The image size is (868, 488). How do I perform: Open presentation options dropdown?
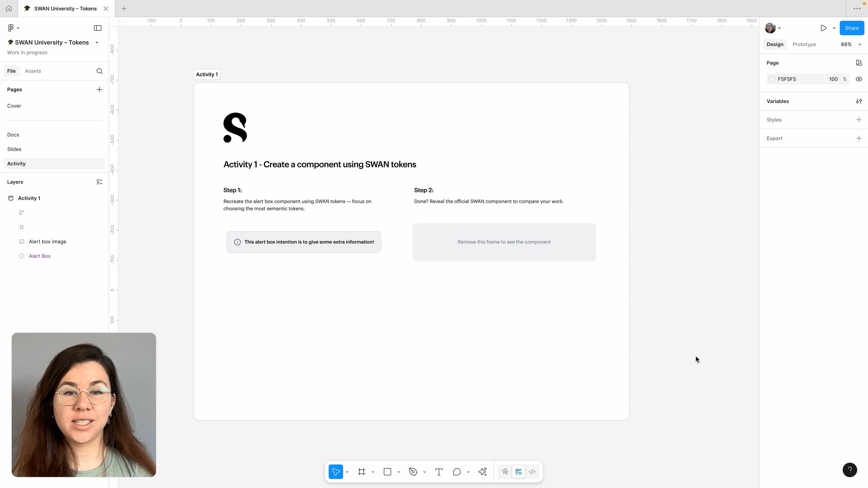(834, 28)
